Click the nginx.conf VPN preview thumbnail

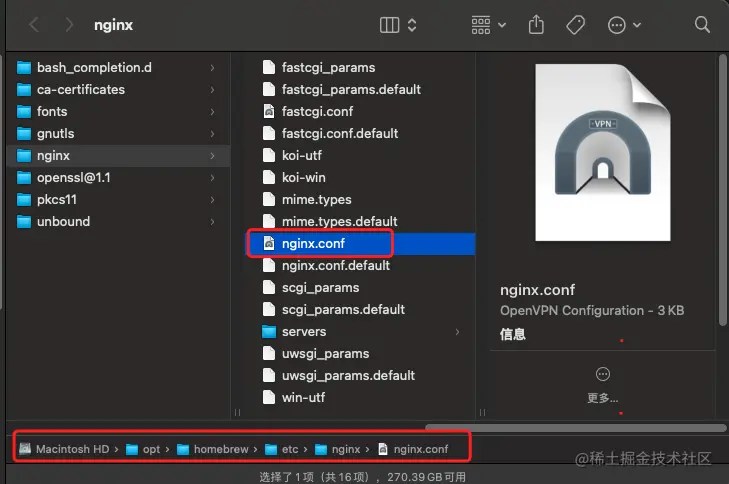click(x=603, y=152)
